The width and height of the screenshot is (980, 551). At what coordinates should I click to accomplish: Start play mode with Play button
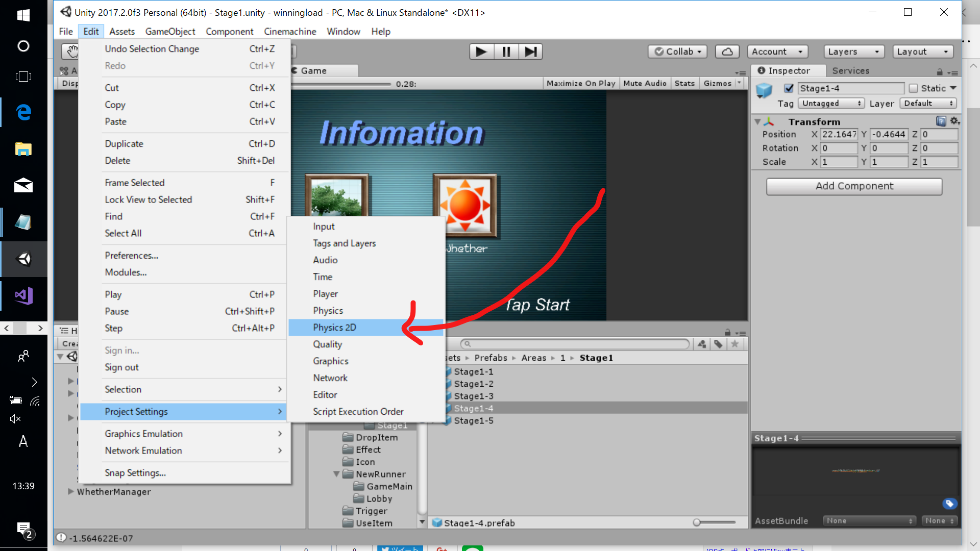[481, 52]
